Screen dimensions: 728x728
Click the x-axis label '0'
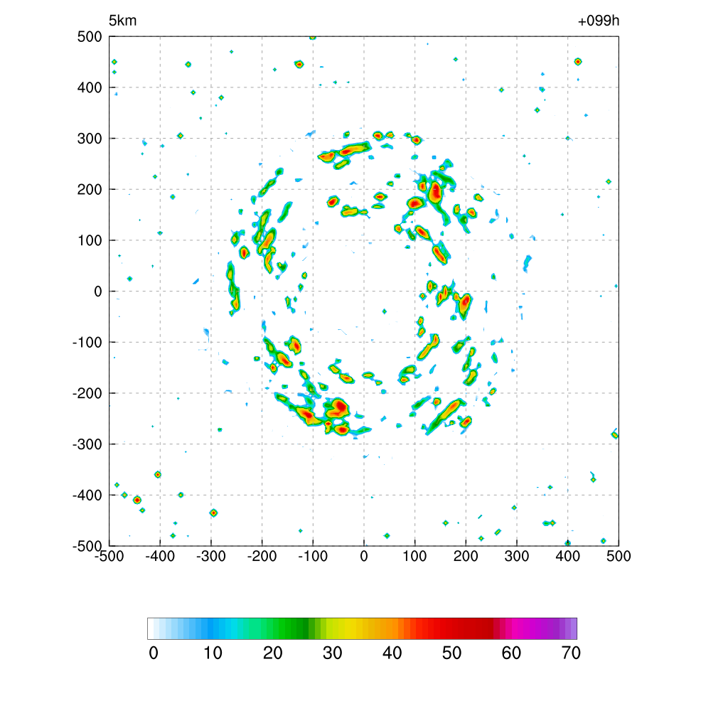pyautogui.click(x=364, y=556)
